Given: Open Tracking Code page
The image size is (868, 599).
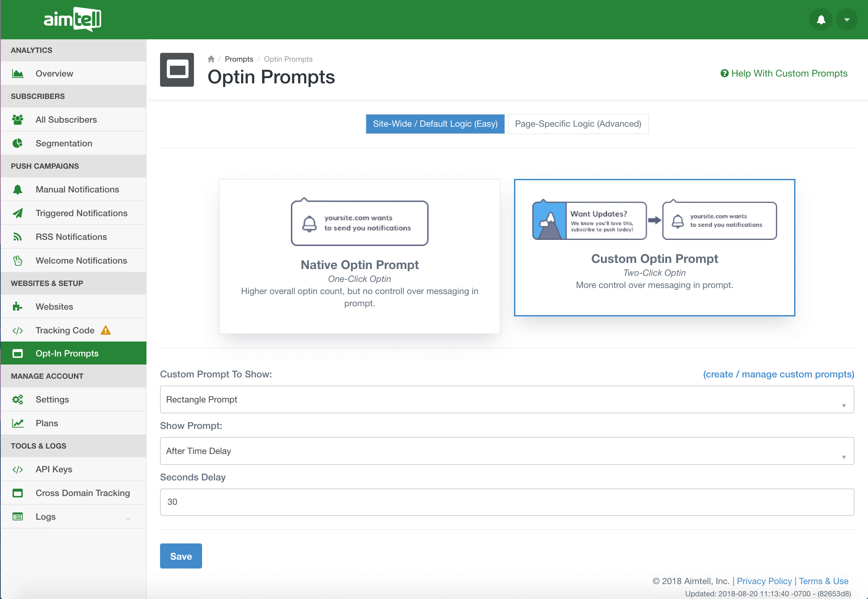Looking at the screenshot, I should (73, 330).
